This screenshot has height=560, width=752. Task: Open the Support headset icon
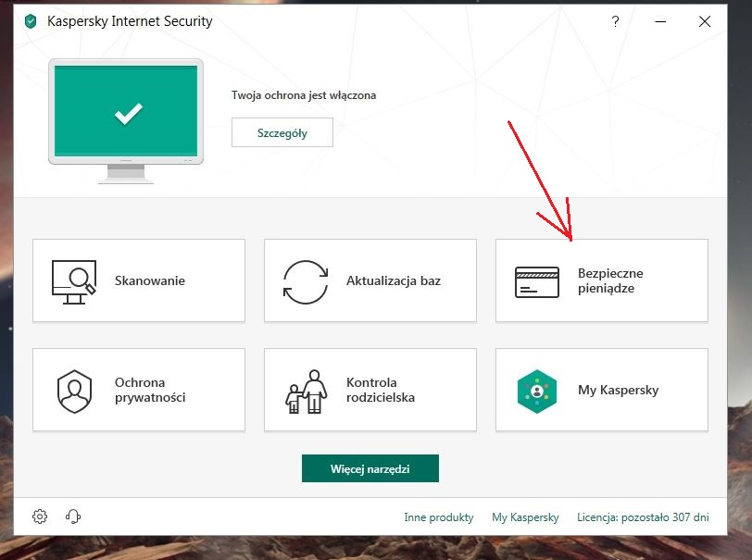73,516
